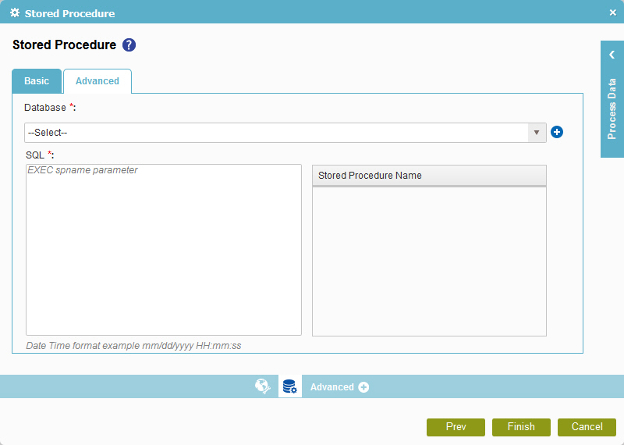This screenshot has width=624, height=445.
Task: Click the Cancel button
Action: click(x=587, y=427)
